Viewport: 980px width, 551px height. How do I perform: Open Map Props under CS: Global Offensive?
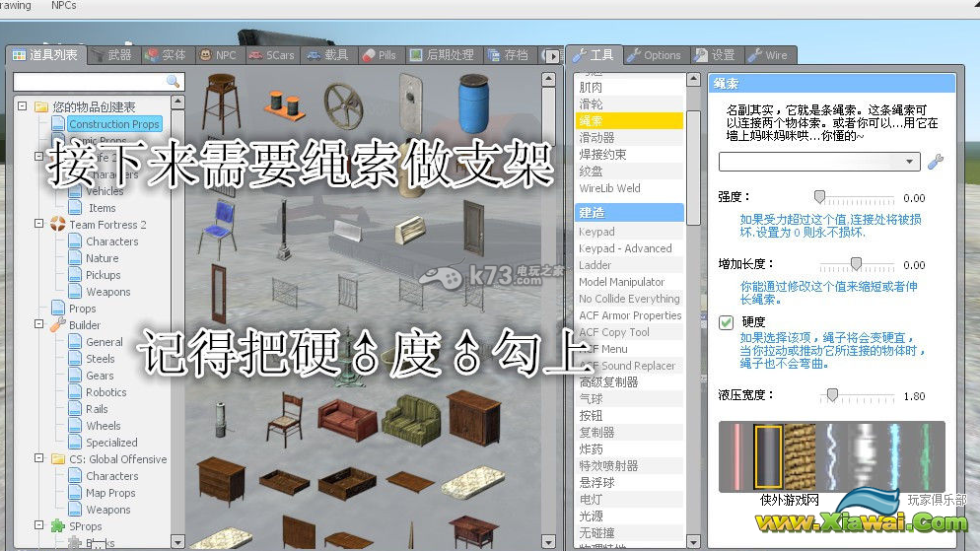[x=110, y=493]
